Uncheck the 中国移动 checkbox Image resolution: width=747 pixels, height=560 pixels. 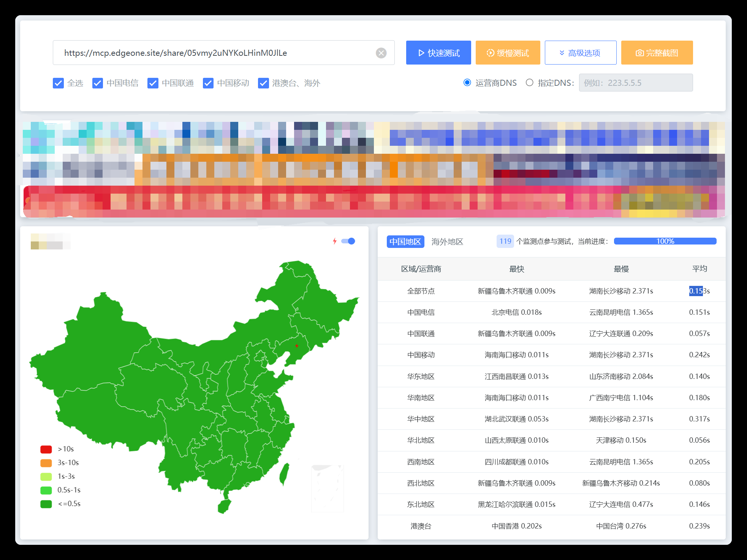pyautogui.click(x=208, y=83)
